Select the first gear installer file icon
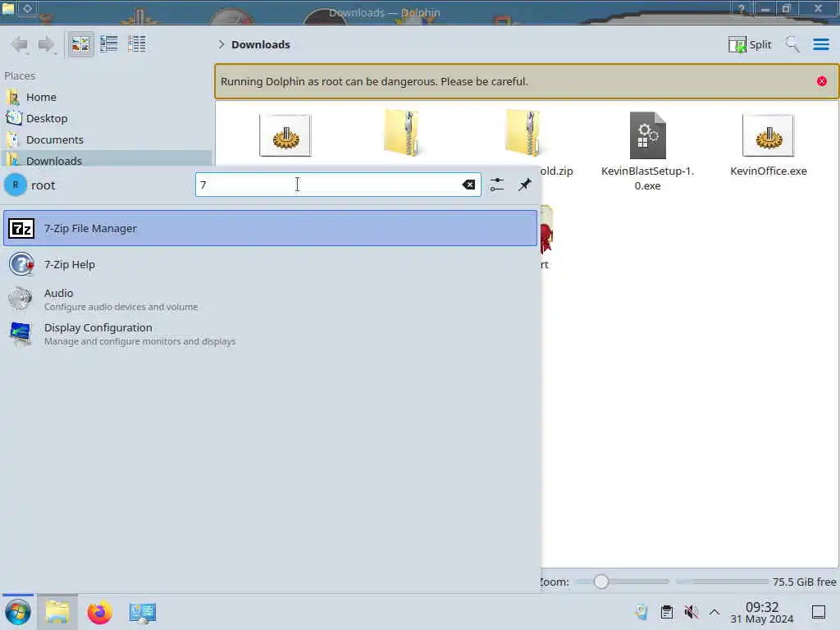This screenshot has height=630, width=840. click(x=285, y=135)
